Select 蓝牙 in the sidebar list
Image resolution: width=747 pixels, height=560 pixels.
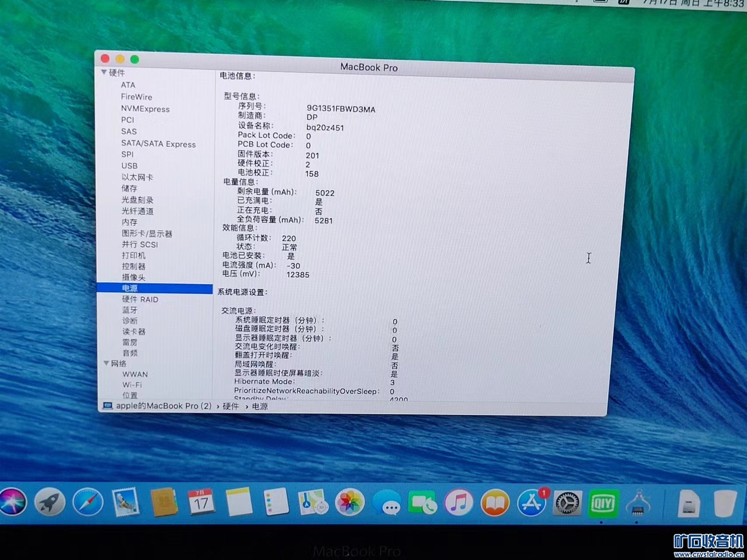130,310
